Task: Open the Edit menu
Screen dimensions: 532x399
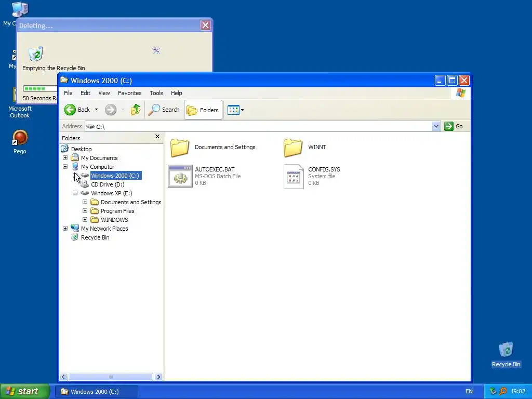Action: [85, 93]
